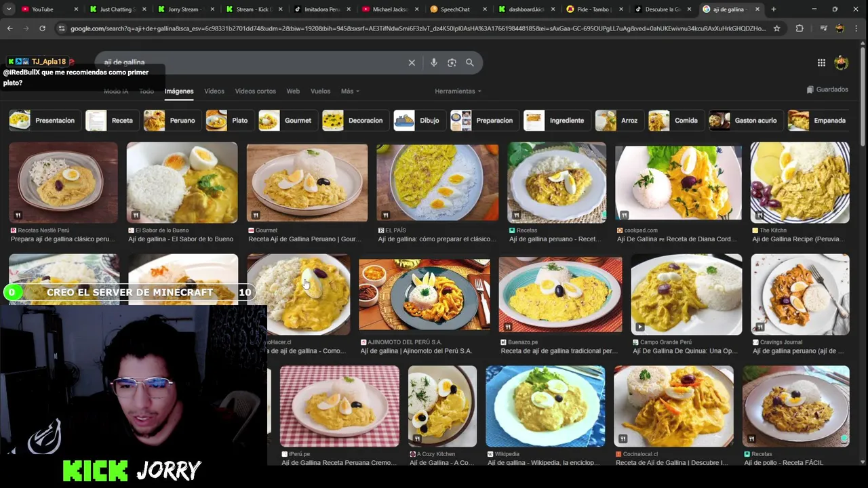Clear the search box with the X icon
The height and width of the screenshot is (488, 868).
[412, 62]
